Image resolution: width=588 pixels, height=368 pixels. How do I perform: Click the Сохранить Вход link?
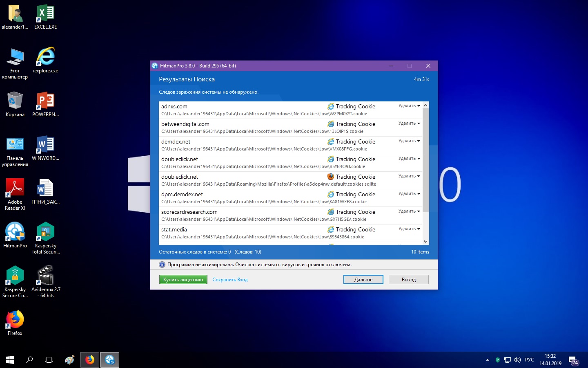[x=230, y=280]
